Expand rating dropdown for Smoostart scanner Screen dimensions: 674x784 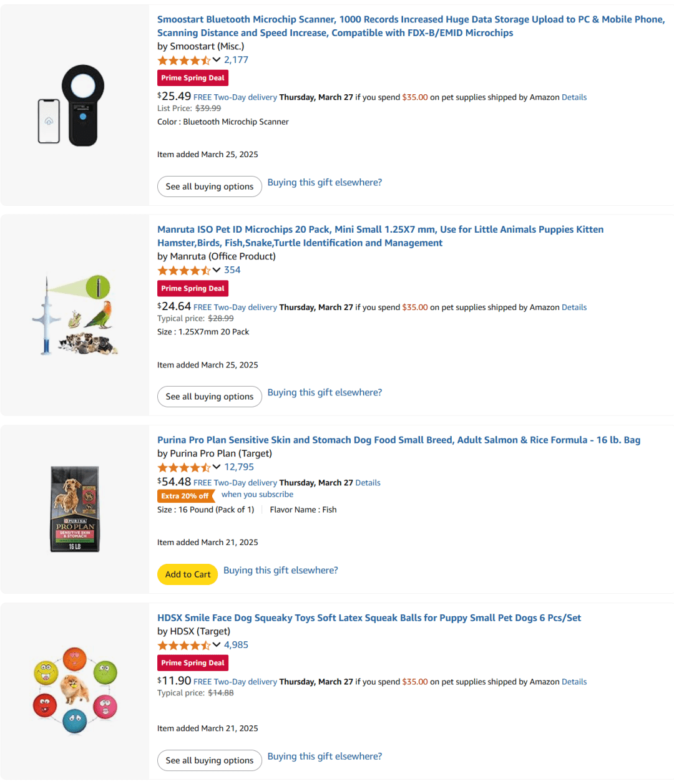(x=216, y=60)
